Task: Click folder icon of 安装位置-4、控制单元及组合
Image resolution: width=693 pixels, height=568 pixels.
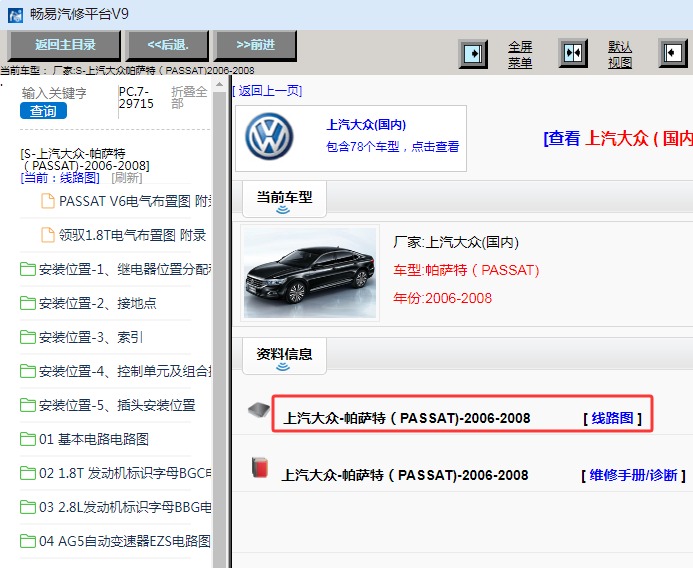Action: click(28, 371)
